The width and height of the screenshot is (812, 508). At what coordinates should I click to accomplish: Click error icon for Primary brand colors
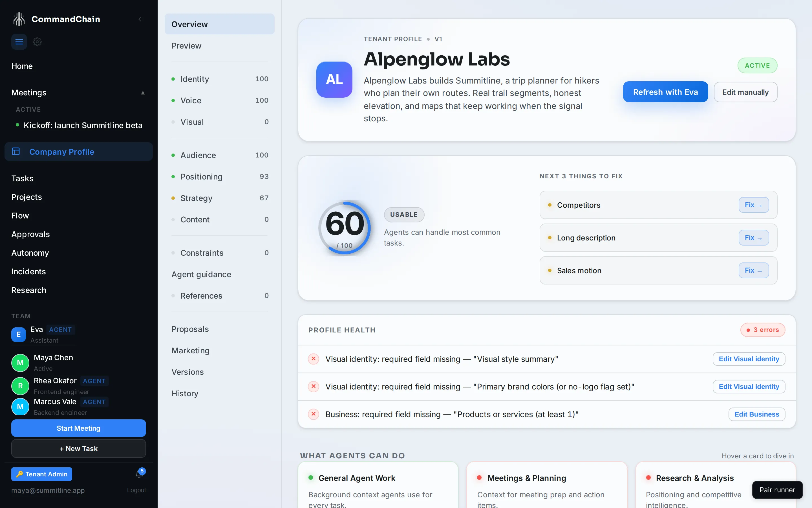click(314, 386)
